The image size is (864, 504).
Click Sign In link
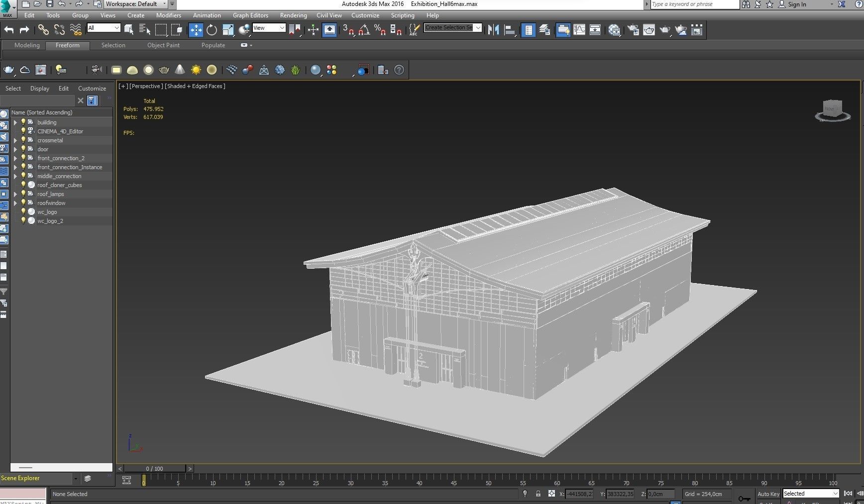pyautogui.click(x=797, y=4)
